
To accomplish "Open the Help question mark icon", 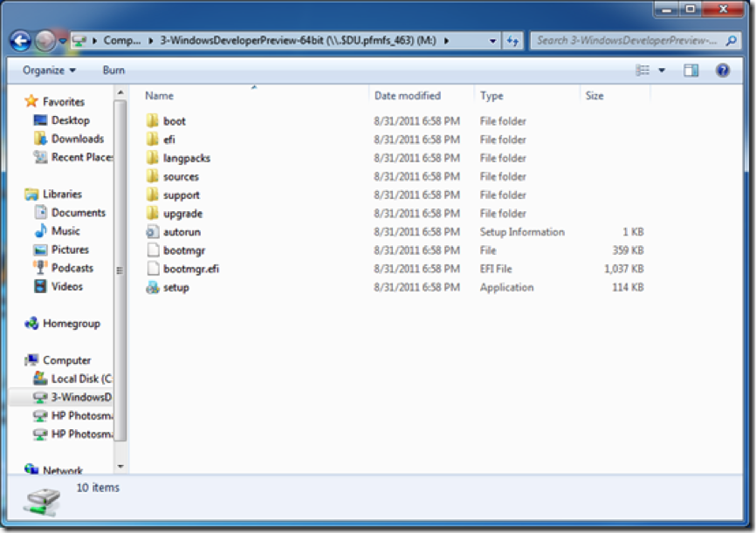I will pos(722,71).
